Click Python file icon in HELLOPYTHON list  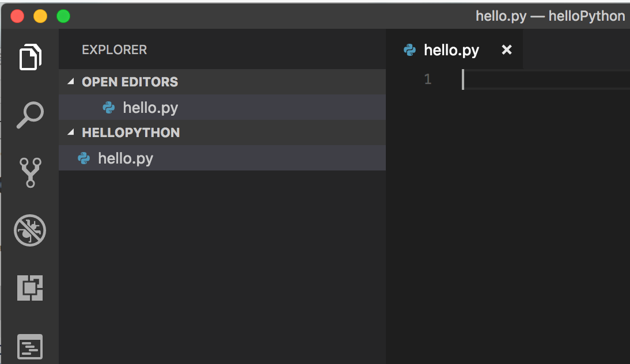[84, 158]
